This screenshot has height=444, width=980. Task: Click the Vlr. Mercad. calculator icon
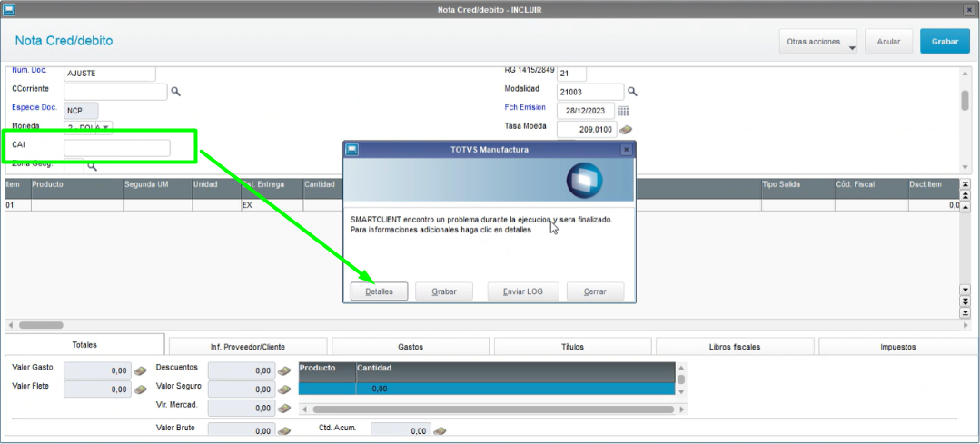[x=284, y=409]
